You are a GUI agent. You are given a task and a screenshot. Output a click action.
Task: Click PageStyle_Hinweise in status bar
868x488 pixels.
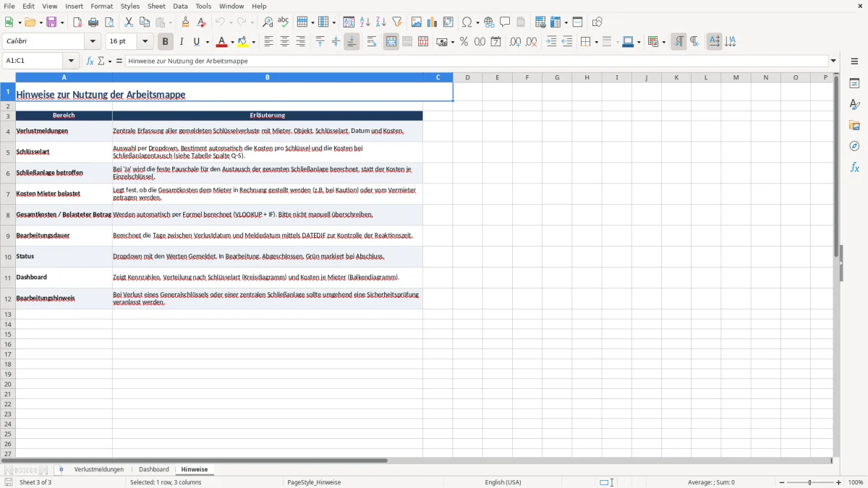[x=314, y=482]
